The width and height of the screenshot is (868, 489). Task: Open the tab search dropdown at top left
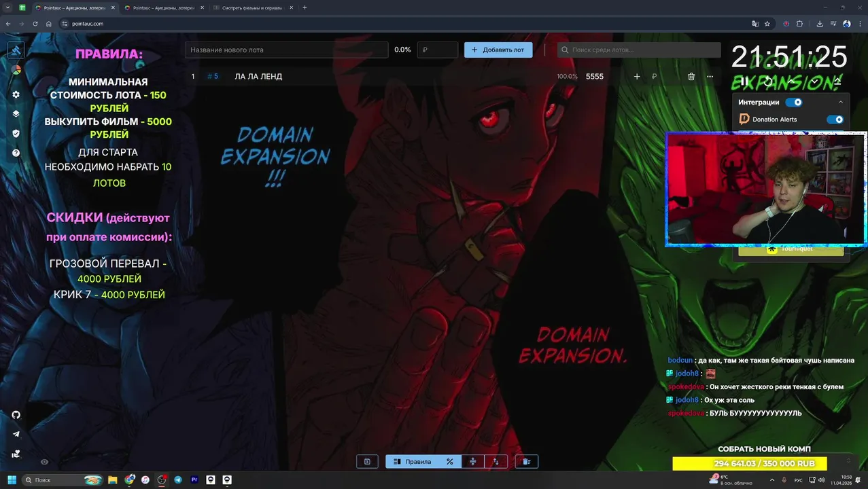click(x=8, y=7)
